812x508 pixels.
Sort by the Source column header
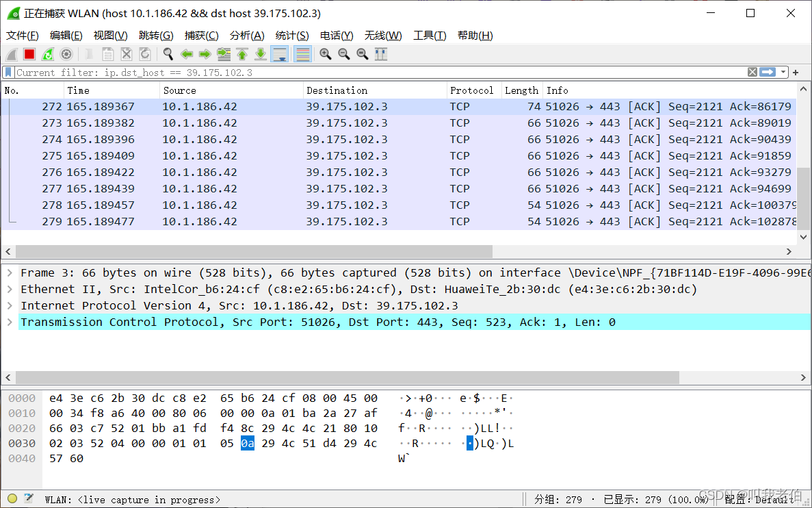pos(231,90)
